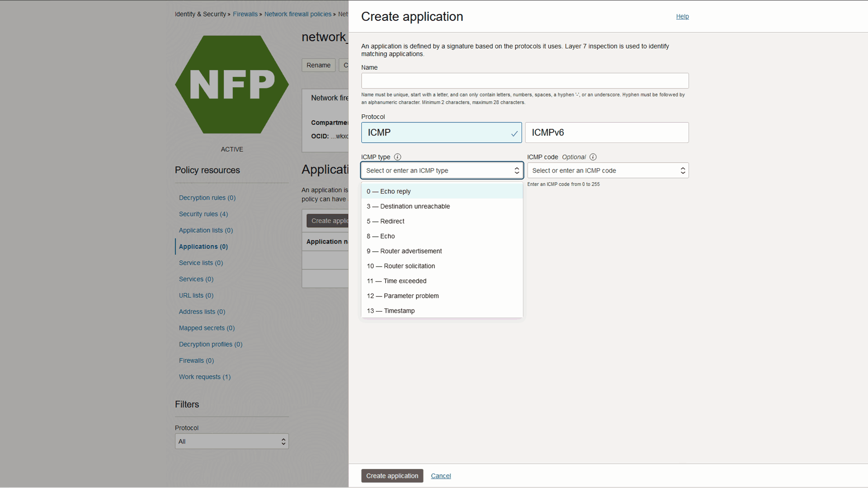This screenshot has height=488, width=868.
Task: Navigate to Security rules (4)
Action: coord(203,214)
